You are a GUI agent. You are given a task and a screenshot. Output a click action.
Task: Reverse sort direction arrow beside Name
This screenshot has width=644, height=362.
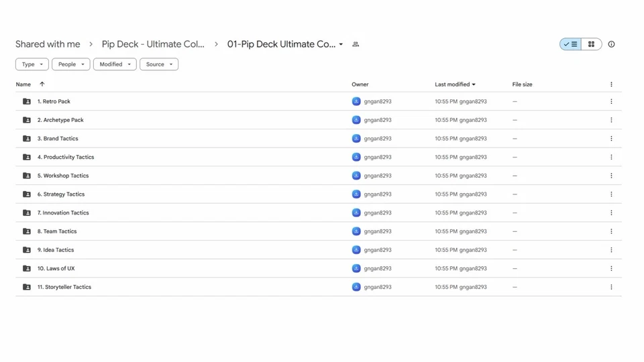[x=42, y=84]
